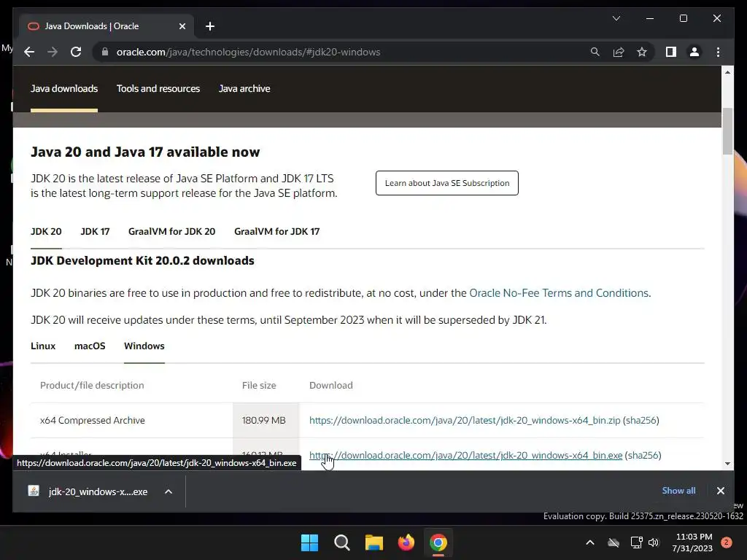Image resolution: width=747 pixels, height=560 pixels.
Task: Select the Linux platform tab
Action: (43, 346)
